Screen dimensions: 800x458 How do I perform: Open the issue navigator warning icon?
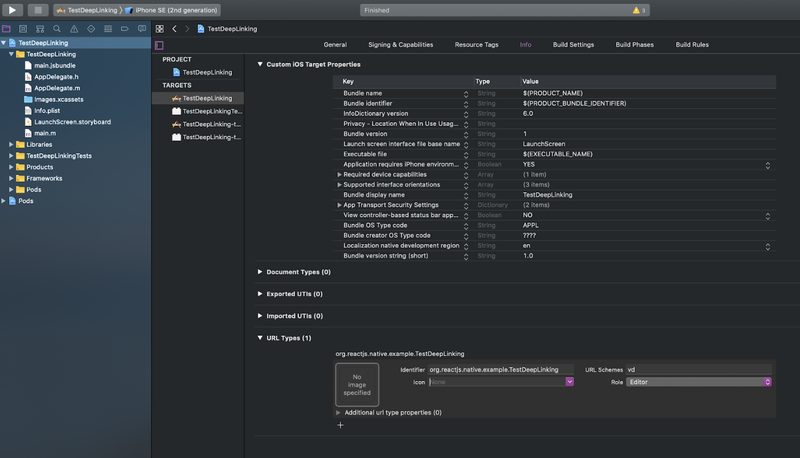(x=74, y=29)
